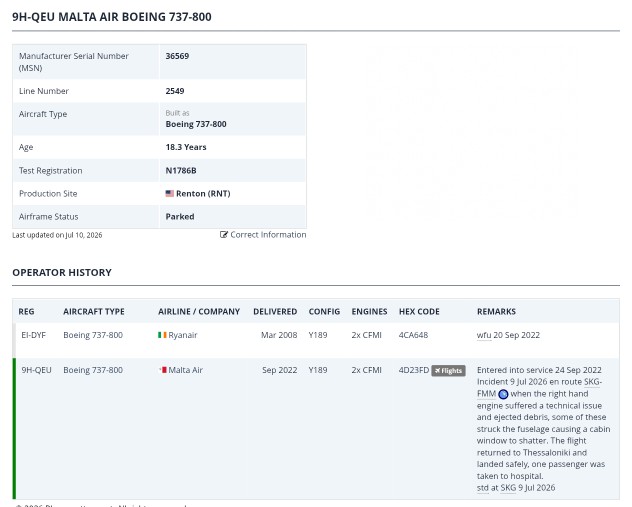632x507 pixels.
Task: Click the Mar 2008 delivery date
Action: pos(279,335)
